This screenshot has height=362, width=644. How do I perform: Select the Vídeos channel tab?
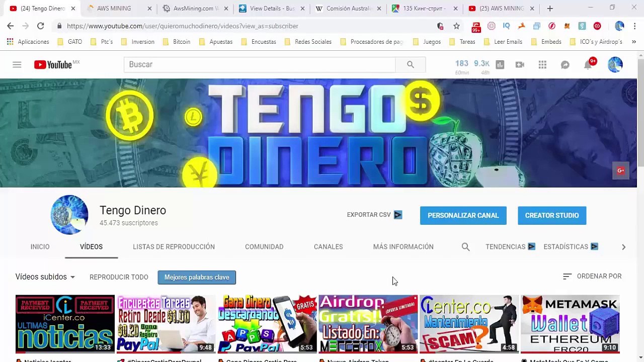click(x=91, y=247)
